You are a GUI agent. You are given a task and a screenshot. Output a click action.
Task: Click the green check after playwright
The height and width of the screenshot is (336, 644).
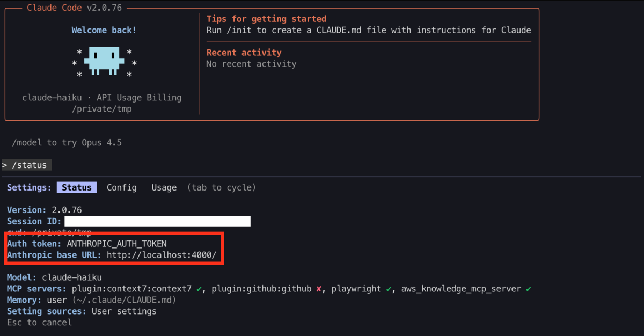[389, 289]
